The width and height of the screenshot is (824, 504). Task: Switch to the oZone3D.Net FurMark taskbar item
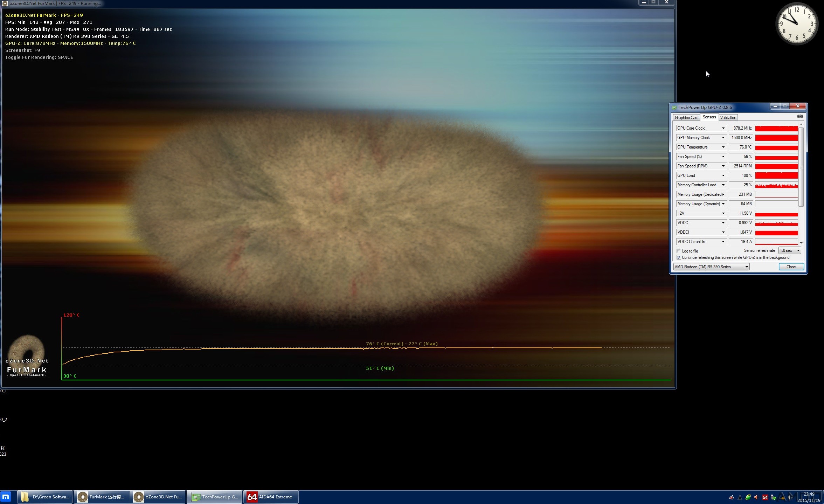pyautogui.click(x=157, y=497)
